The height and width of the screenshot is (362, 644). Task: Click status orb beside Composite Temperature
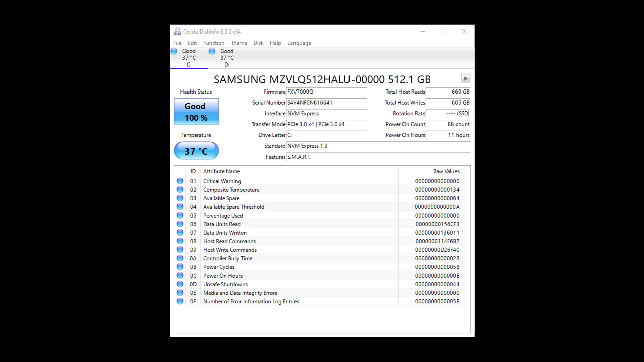point(180,190)
